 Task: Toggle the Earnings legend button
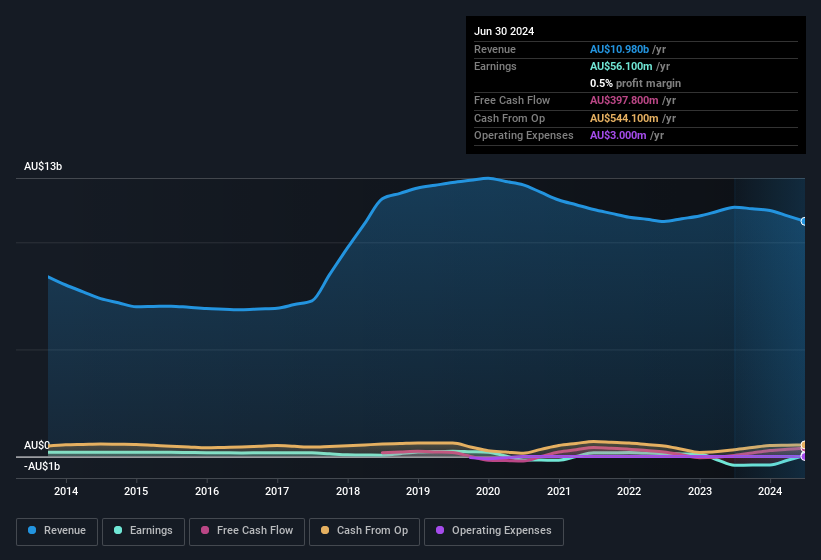point(143,531)
